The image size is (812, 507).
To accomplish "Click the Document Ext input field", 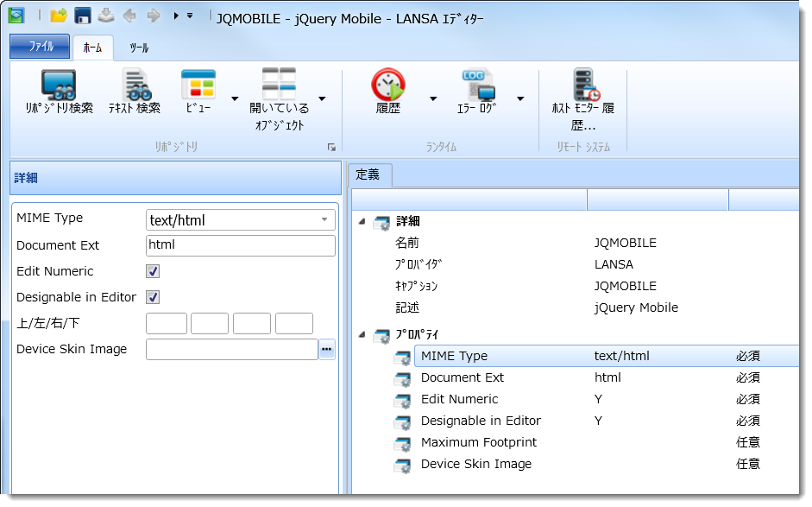I will (x=241, y=245).
